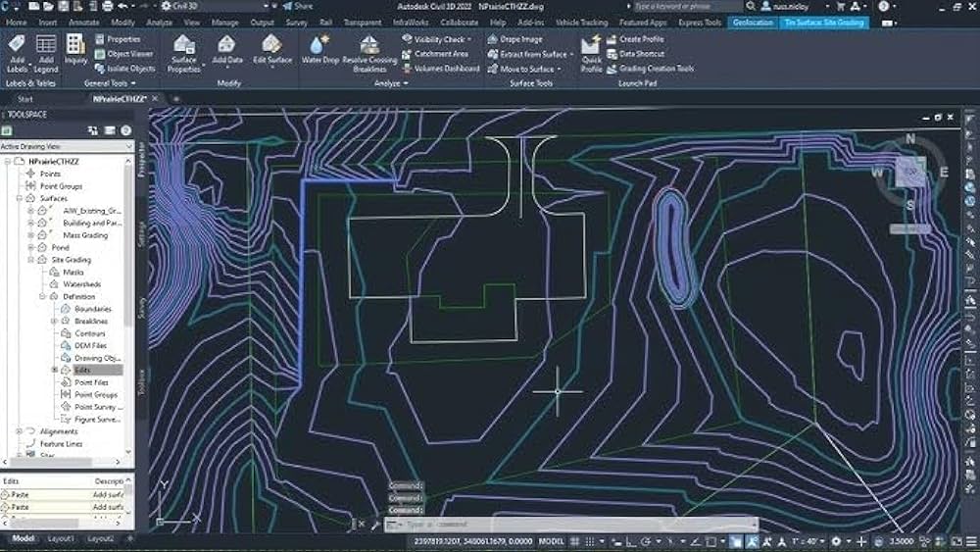Switch to the Start file tab
980x552 pixels.
pos(25,99)
